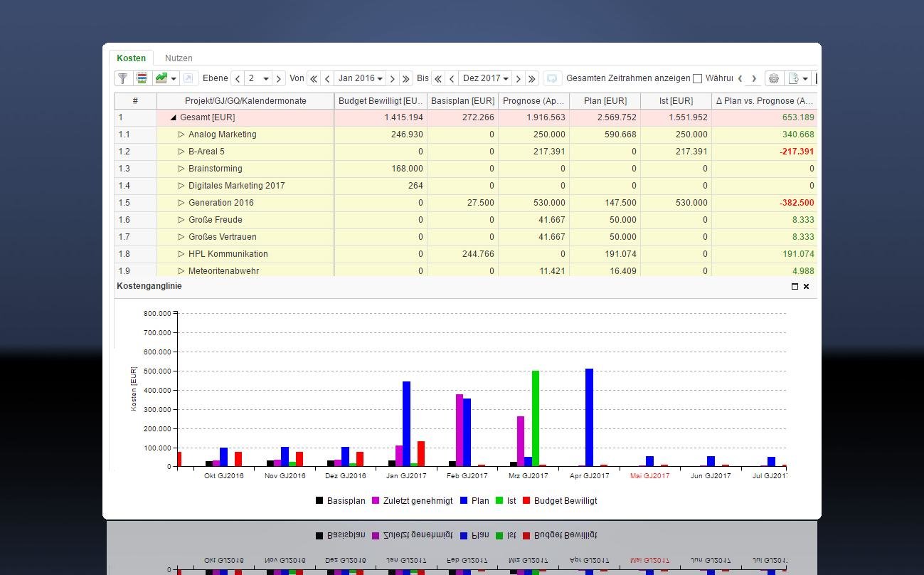Viewport: 924px width, 575px height.
Task: Click the settings gear icon
Action: 774,78
